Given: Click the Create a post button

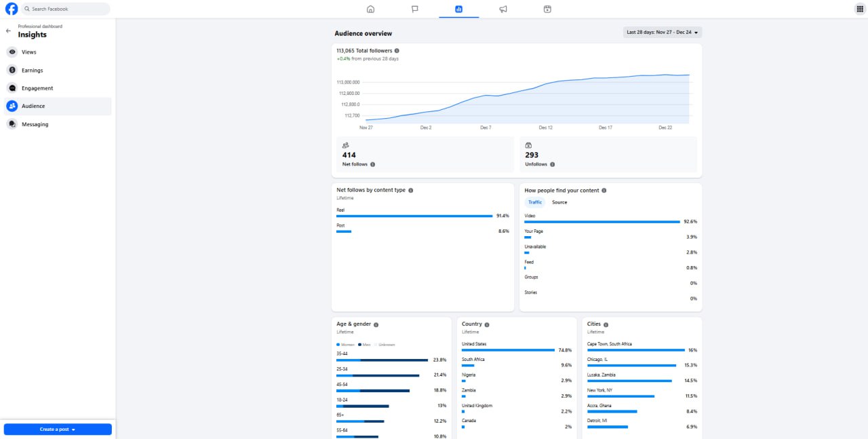Looking at the screenshot, I should pyautogui.click(x=54, y=430).
